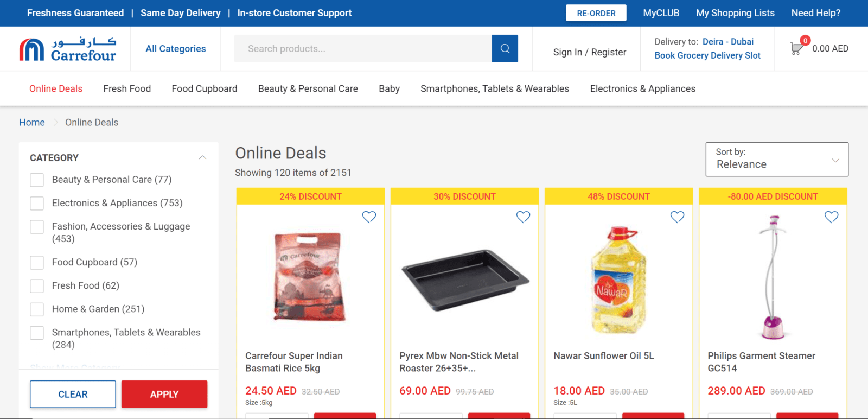868x419 pixels.
Task: Favorite the Basmati Rice with heart icon
Action: 369,217
